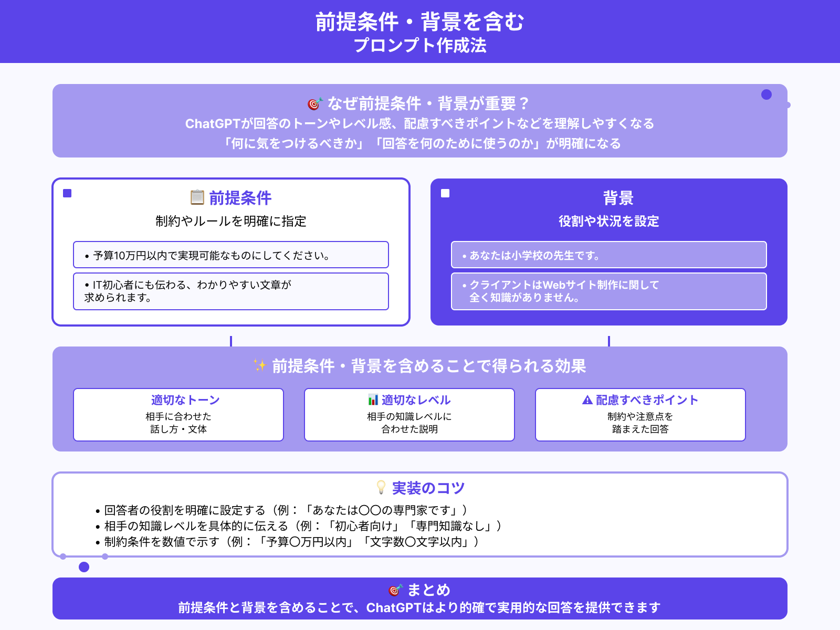
Task: Click the lightbulb icon beside 実装のコツ
Action: [380, 487]
